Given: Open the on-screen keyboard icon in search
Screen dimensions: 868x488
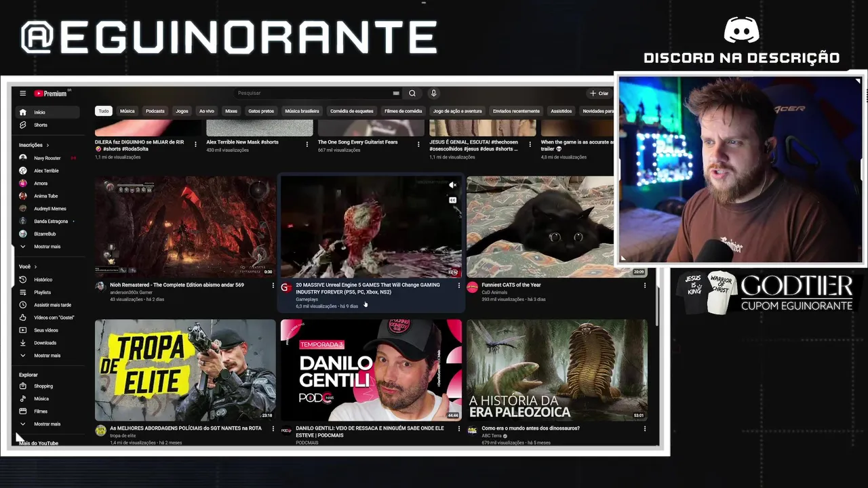Looking at the screenshot, I should [x=396, y=94].
